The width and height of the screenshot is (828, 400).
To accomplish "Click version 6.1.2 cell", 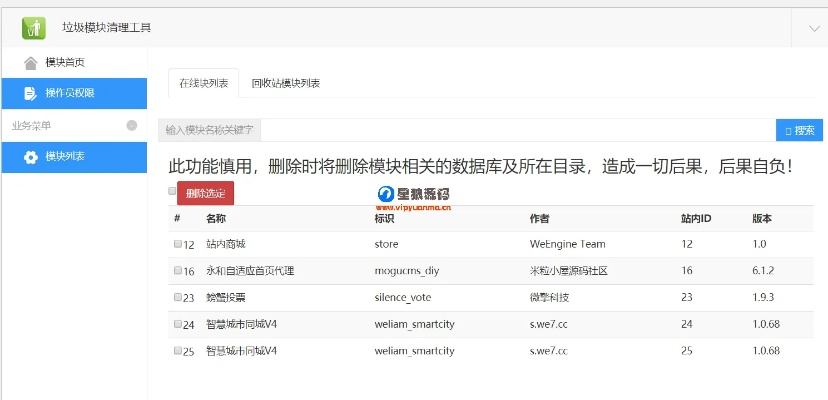I will click(764, 271).
